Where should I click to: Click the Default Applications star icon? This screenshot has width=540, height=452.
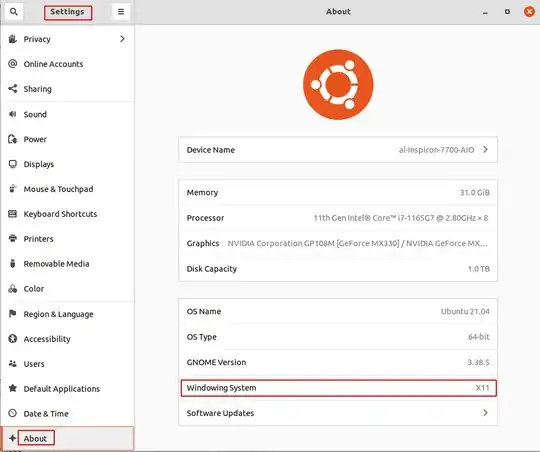click(x=13, y=388)
